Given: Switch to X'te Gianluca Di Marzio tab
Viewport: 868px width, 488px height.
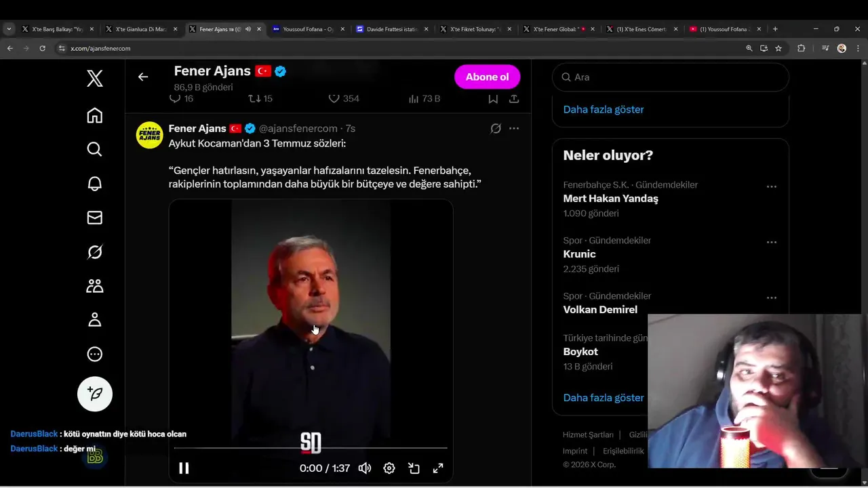Looking at the screenshot, I should [142, 29].
